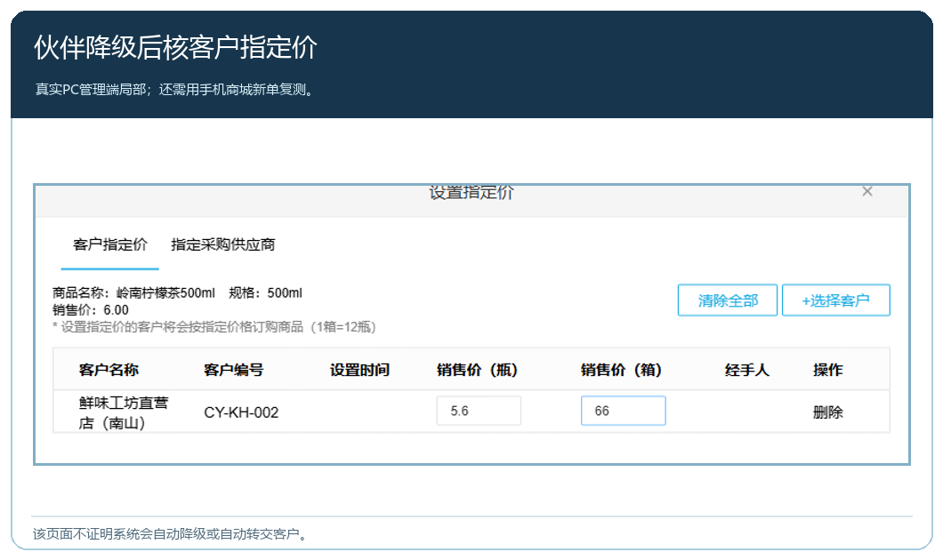Click the 商品名称 岭南柠檬茶500ml text
943x560 pixels.
coord(133,293)
